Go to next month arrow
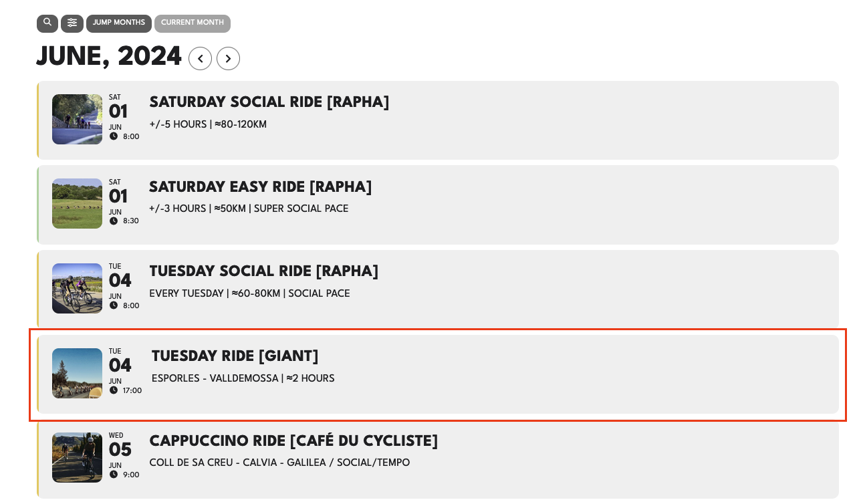This screenshot has height=504, width=861. (228, 59)
